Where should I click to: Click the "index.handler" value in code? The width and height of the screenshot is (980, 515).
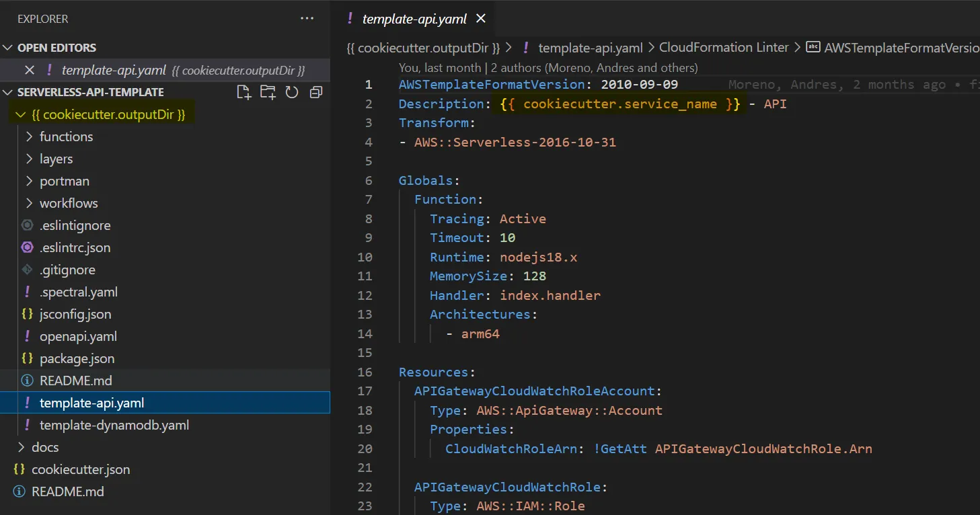coord(550,295)
